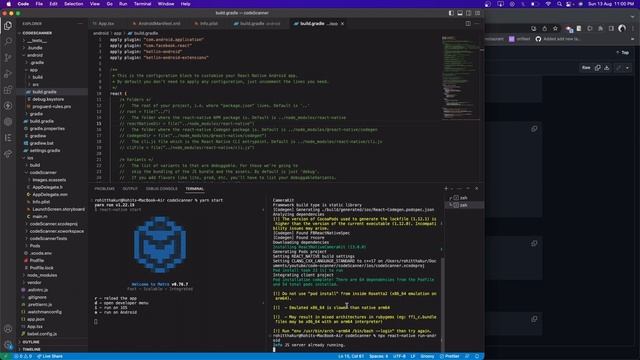Open the Search view in activity bar
This screenshot has width=640, height=360.
click(x=8, y=41)
